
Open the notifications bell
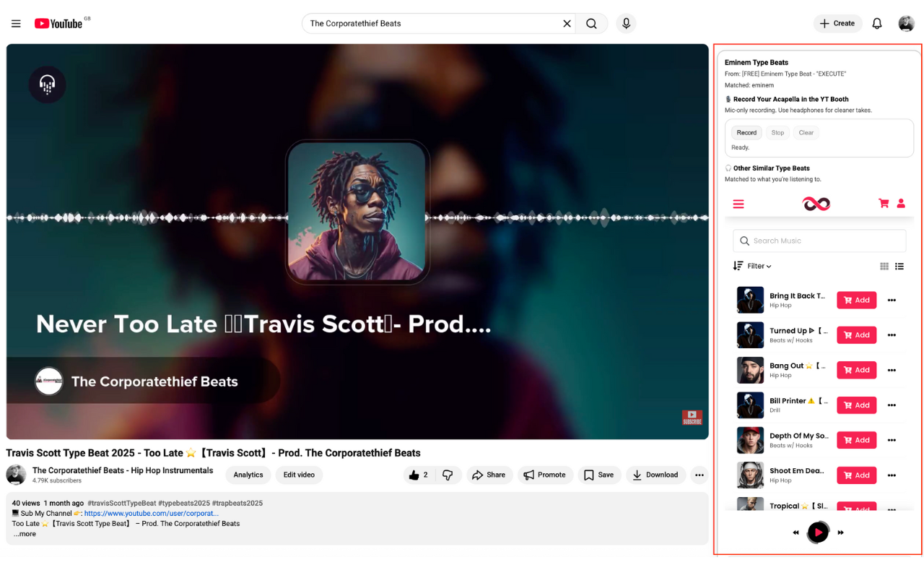point(877,24)
